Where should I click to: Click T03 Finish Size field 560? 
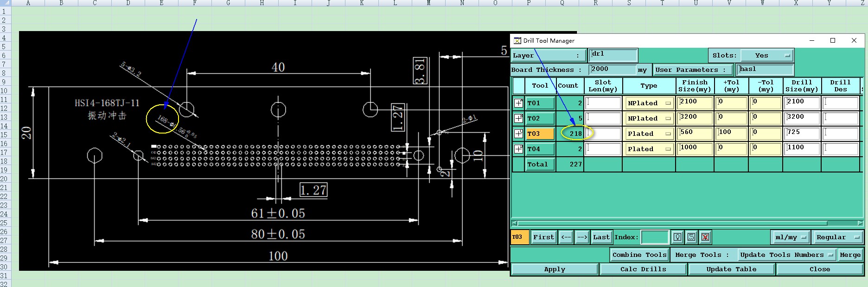pos(695,134)
